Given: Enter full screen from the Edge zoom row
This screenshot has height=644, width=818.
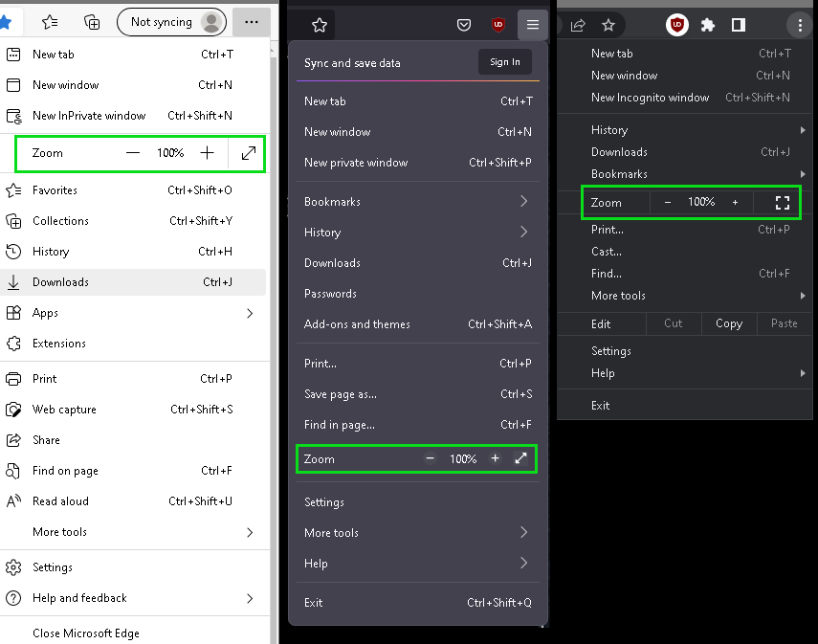Looking at the screenshot, I should (x=249, y=153).
